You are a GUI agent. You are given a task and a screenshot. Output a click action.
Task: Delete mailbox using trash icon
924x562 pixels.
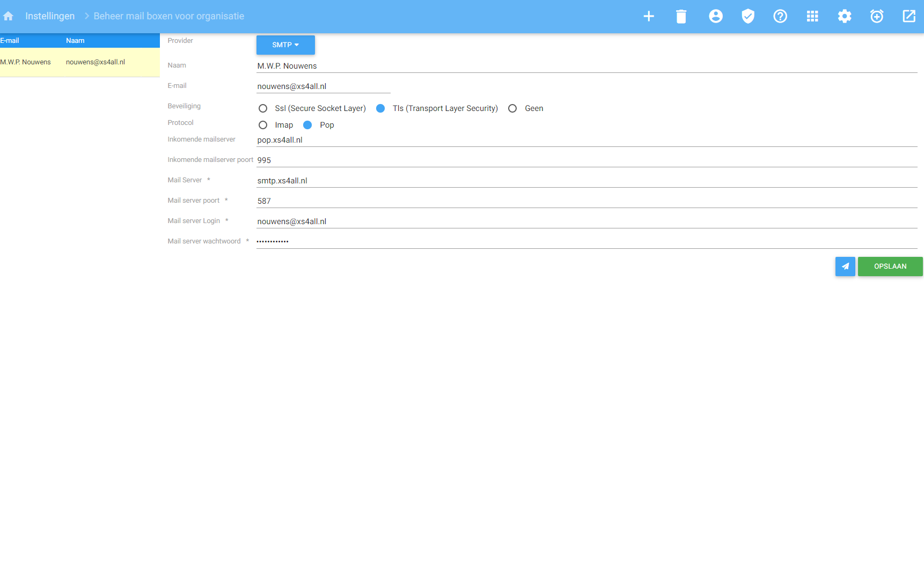pyautogui.click(x=681, y=16)
